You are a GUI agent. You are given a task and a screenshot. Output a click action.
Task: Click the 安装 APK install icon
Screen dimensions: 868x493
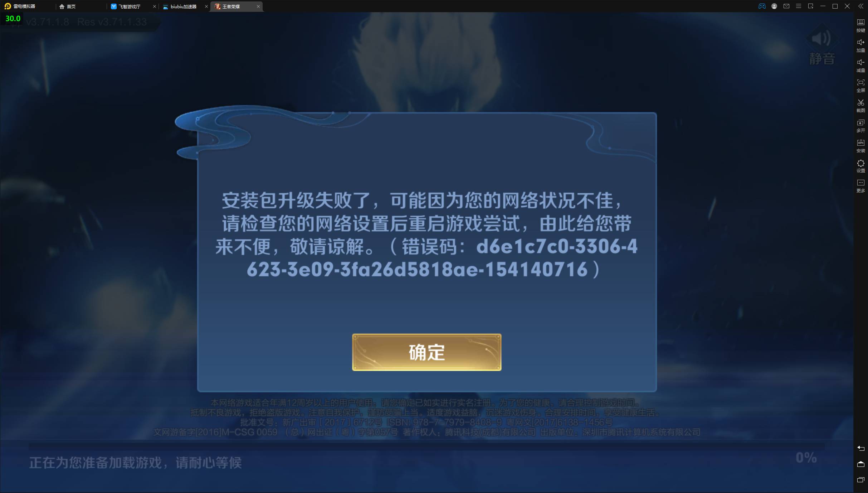coord(860,146)
